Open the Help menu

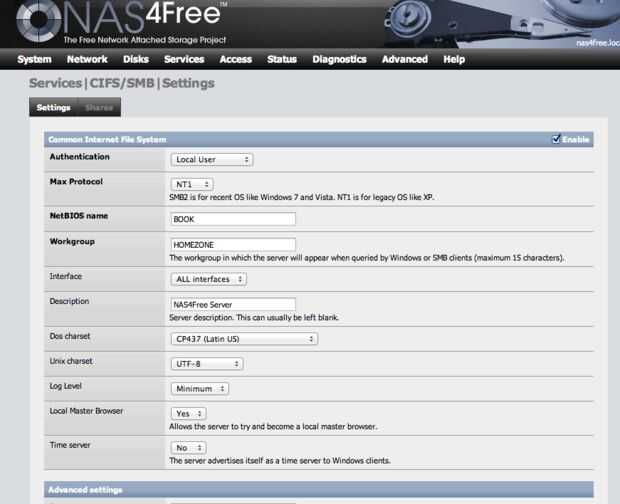click(x=454, y=59)
